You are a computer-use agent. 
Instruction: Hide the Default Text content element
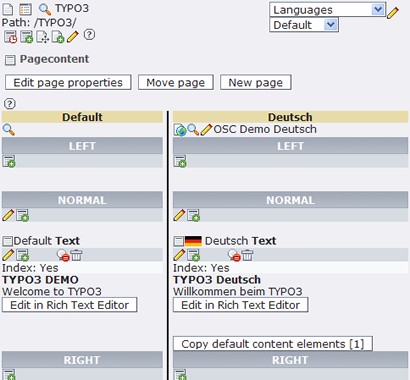(63, 256)
